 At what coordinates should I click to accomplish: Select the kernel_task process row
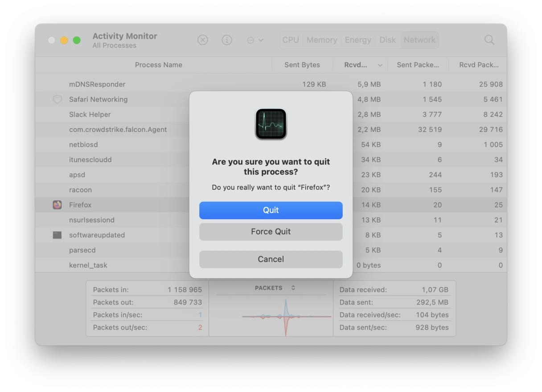[271, 265]
